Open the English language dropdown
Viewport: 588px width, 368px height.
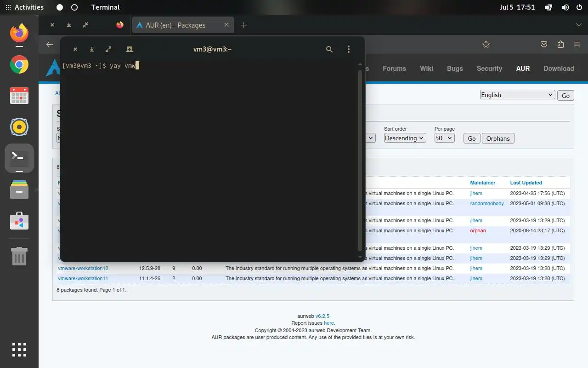(517, 95)
